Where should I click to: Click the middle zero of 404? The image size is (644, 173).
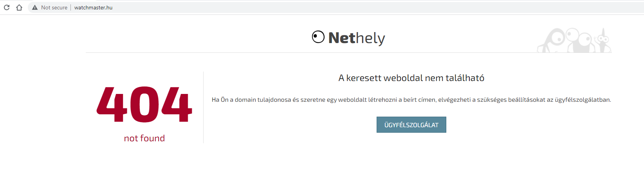click(x=144, y=105)
